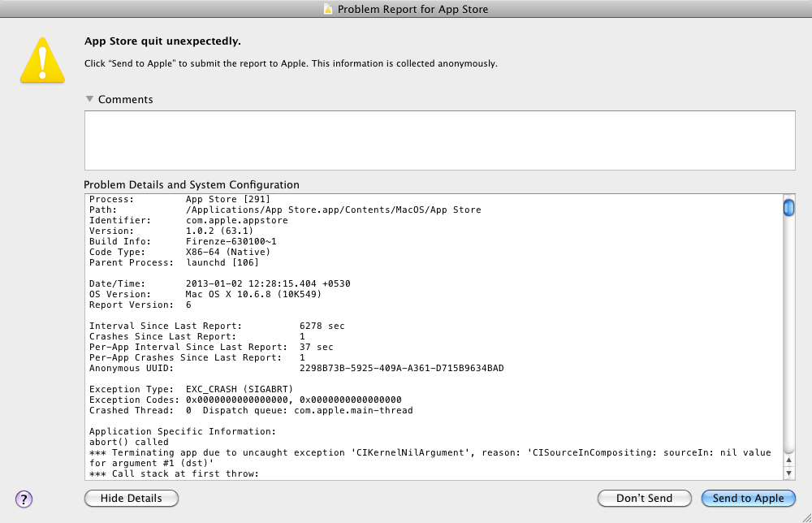Click the 'abort() called' line
Viewport: 812px width, 523px height.
tap(129, 443)
